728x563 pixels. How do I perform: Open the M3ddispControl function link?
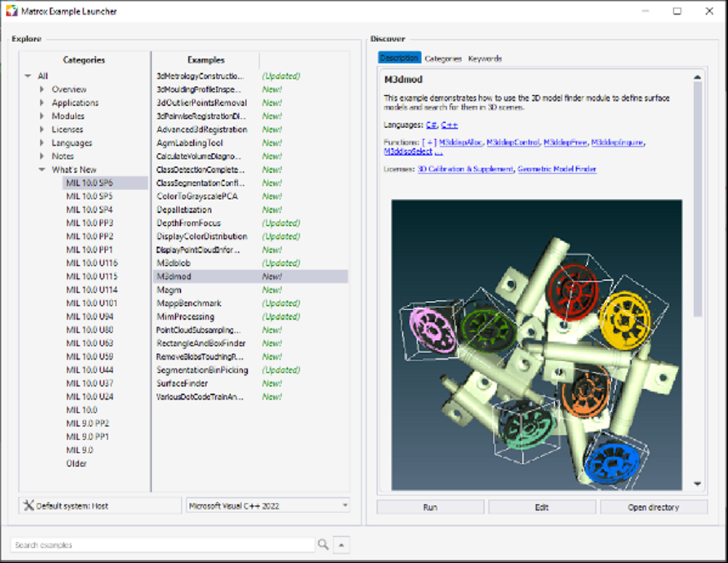[x=513, y=142]
